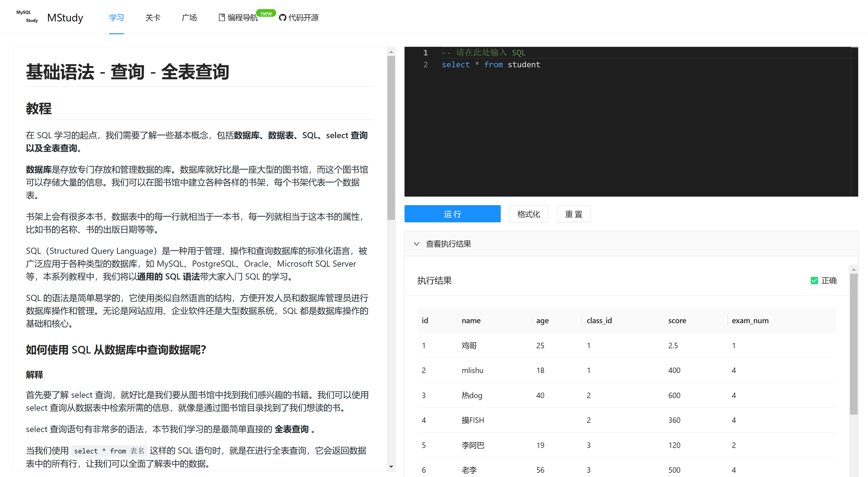This screenshot has width=868, height=477.
Task: Format the SQL with 格式化
Action: (528, 214)
